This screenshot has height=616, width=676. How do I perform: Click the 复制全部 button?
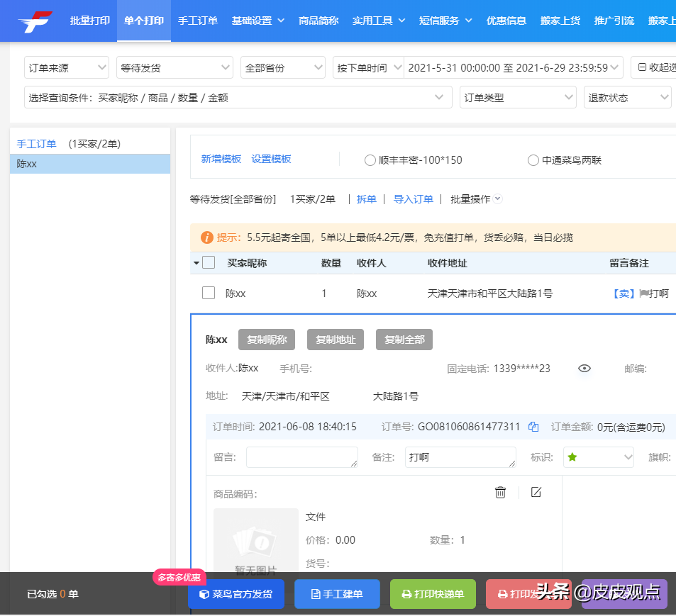pyautogui.click(x=404, y=339)
